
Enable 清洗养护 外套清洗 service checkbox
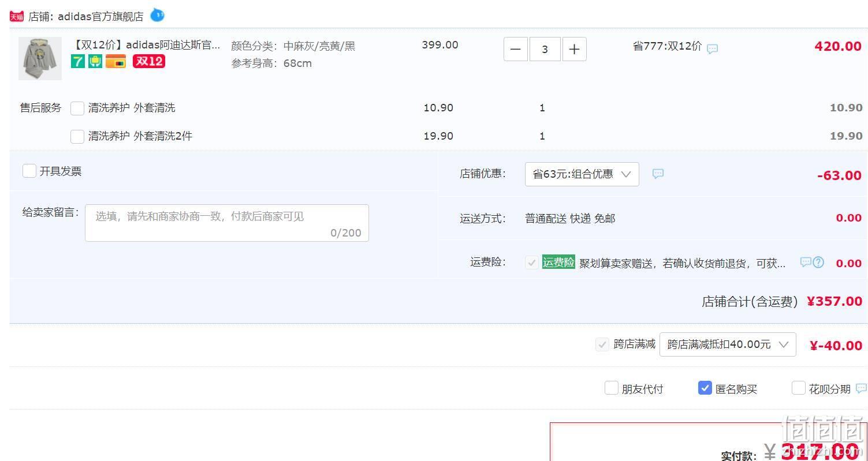coord(77,108)
